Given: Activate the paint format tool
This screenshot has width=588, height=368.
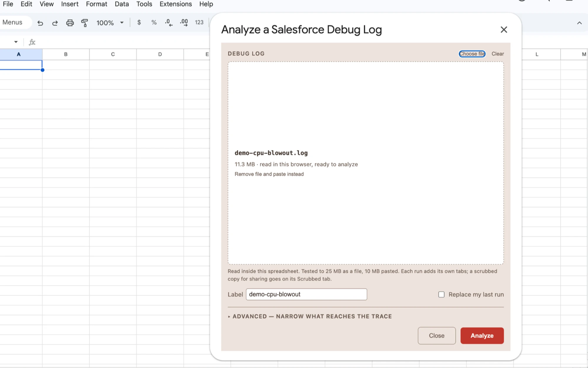Looking at the screenshot, I should (85, 23).
